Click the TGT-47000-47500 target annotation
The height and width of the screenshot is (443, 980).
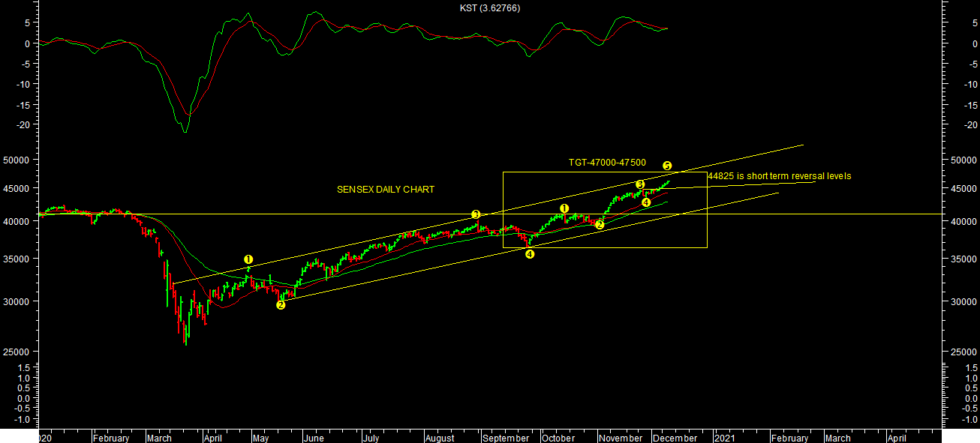[607, 163]
